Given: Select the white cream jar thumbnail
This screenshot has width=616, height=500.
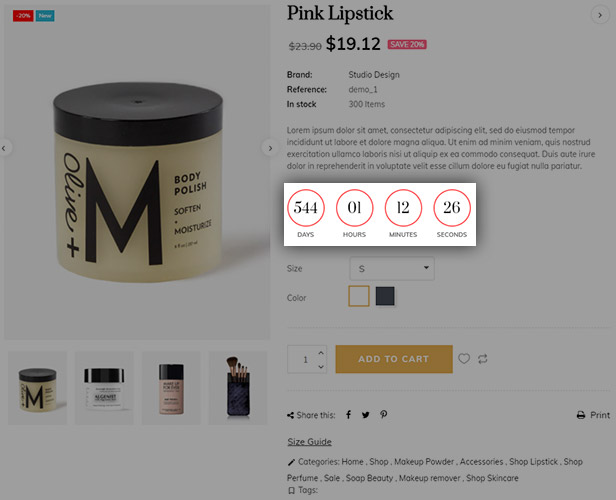Looking at the screenshot, I should tap(104, 388).
